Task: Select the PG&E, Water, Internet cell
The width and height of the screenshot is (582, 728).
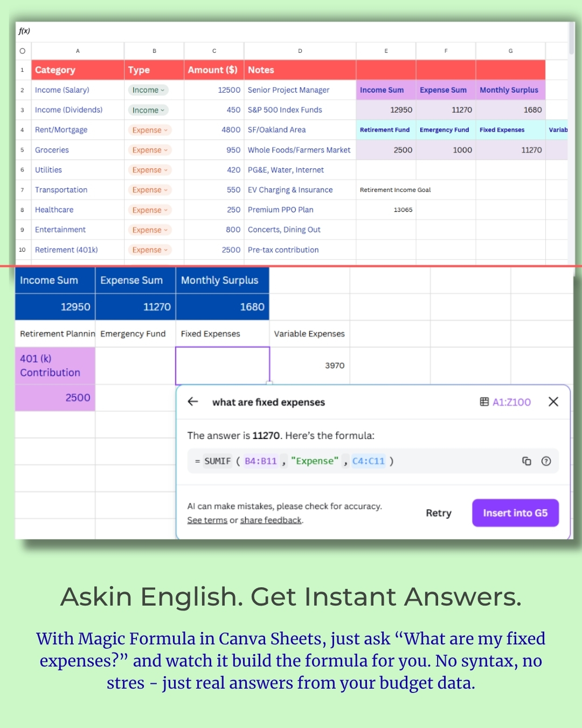Action: pos(300,170)
